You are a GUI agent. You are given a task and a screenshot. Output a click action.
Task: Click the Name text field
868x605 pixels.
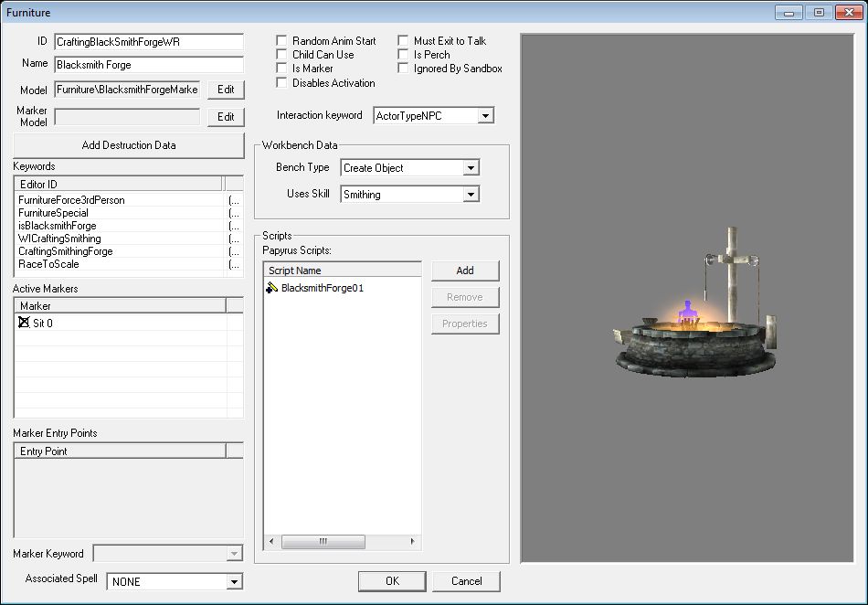[149, 65]
